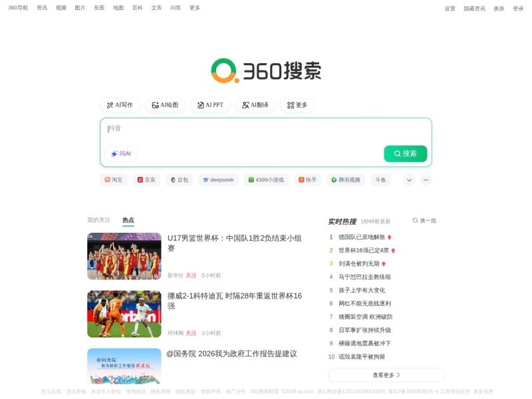
Task: Open hot search 猪圈装空调 欧洲破防
Action: (365, 317)
